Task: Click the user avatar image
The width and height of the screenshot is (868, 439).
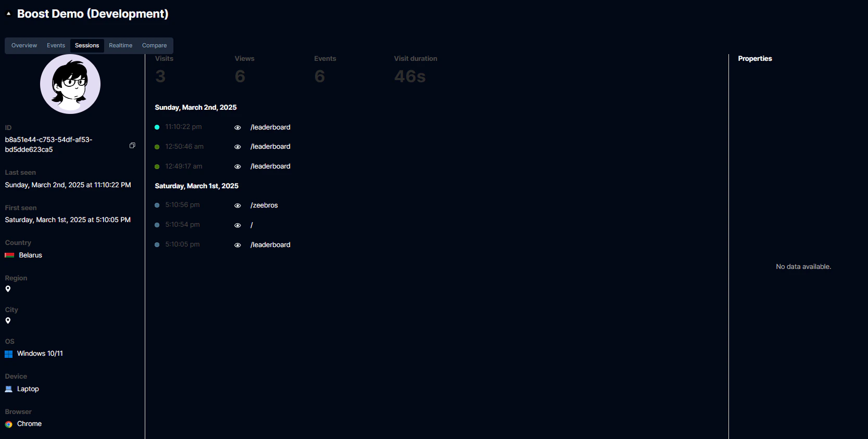Action: click(70, 84)
